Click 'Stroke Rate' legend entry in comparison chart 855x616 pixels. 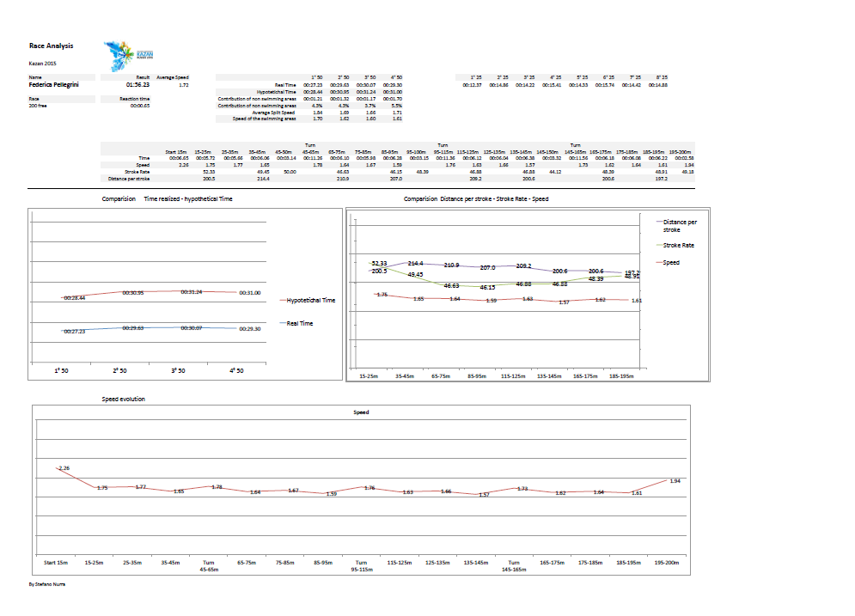(x=675, y=246)
